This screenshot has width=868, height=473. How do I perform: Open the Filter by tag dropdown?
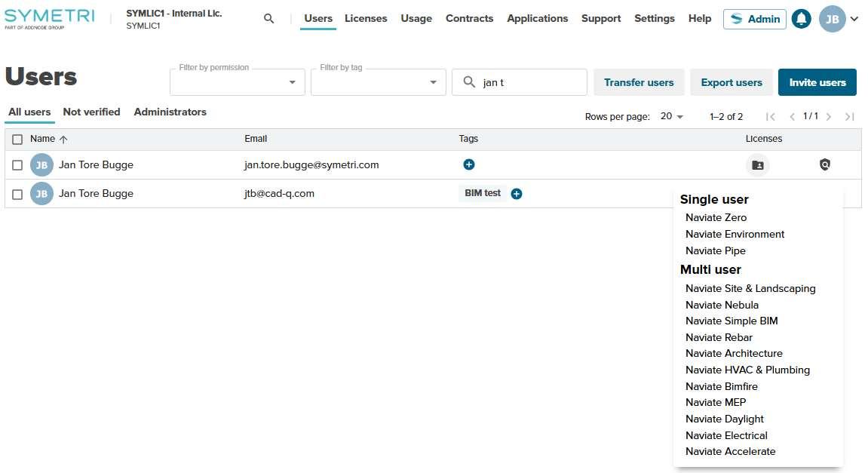coord(378,82)
